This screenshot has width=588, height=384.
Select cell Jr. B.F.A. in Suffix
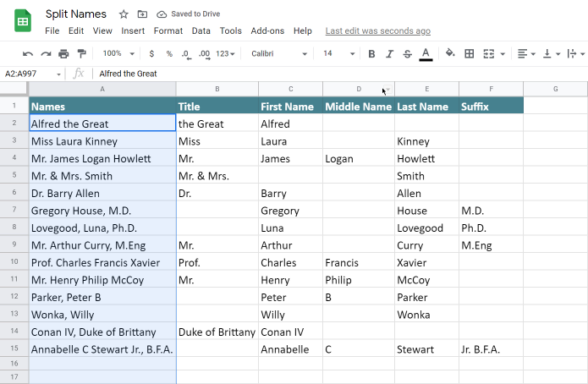tap(492, 348)
